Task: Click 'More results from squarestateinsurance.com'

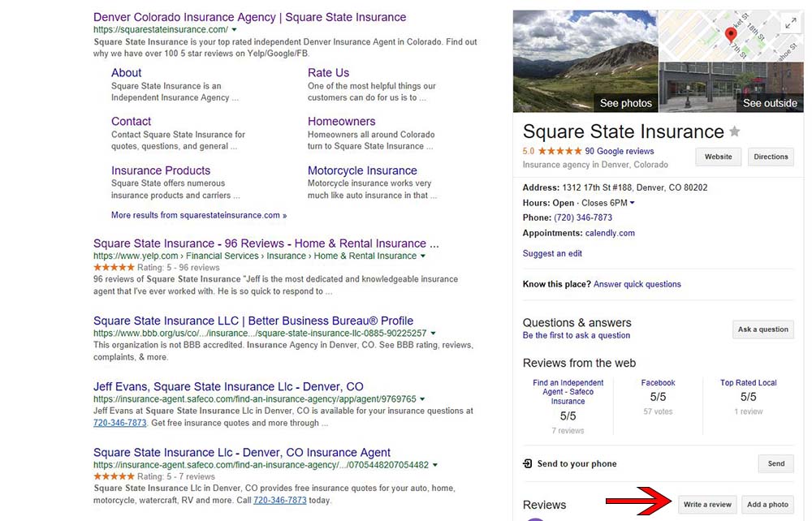Action: point(199,215)
